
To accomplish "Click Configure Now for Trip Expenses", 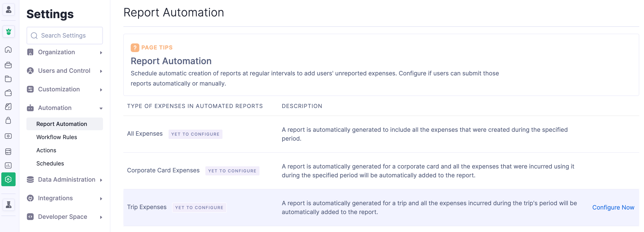I will [613, 207].
